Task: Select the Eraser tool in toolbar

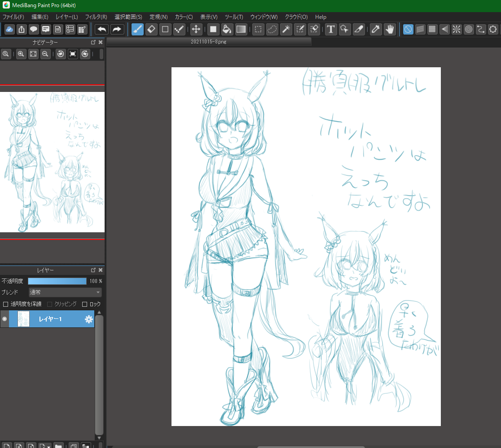Action: [151, 30]
